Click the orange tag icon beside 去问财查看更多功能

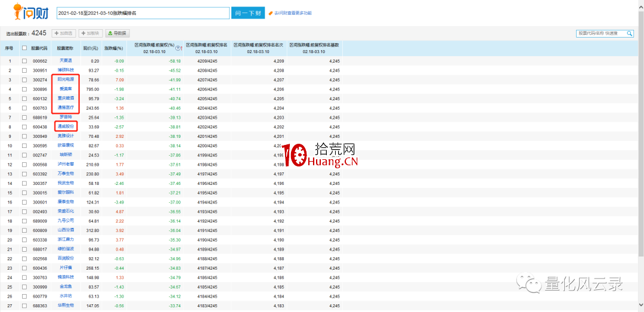click(x=271, y=13)
